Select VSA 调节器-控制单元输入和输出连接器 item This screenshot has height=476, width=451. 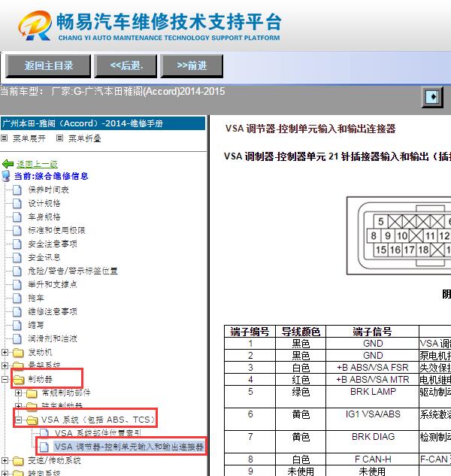click(x=129, y=447)
